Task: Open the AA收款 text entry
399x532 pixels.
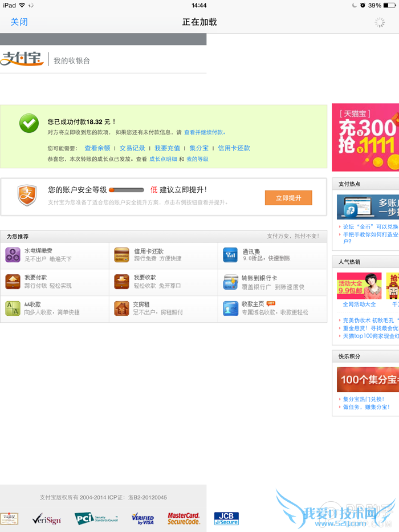Action: pyautogui.click(x=32, y=304)
